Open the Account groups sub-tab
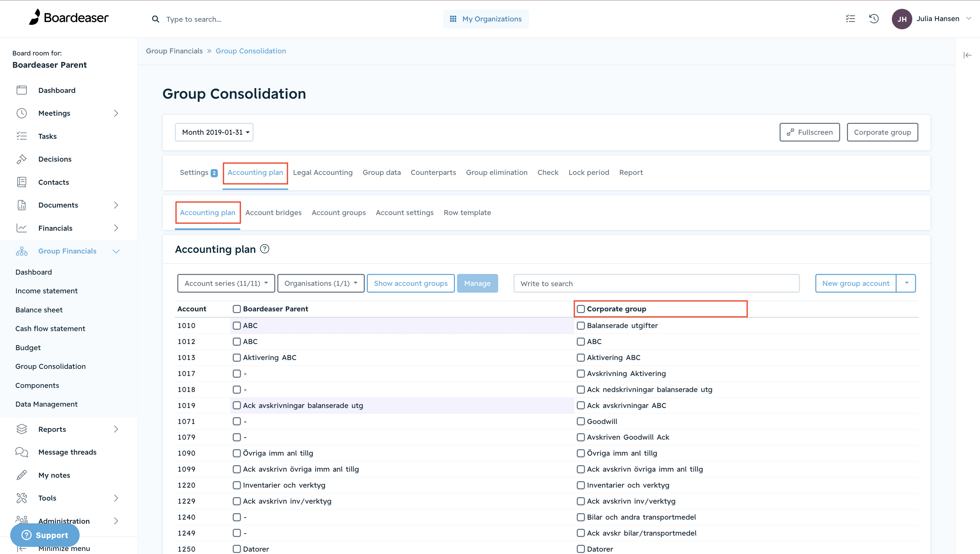Image resolution: width=980 pixels, height=554 pixels. click(339, 213)
